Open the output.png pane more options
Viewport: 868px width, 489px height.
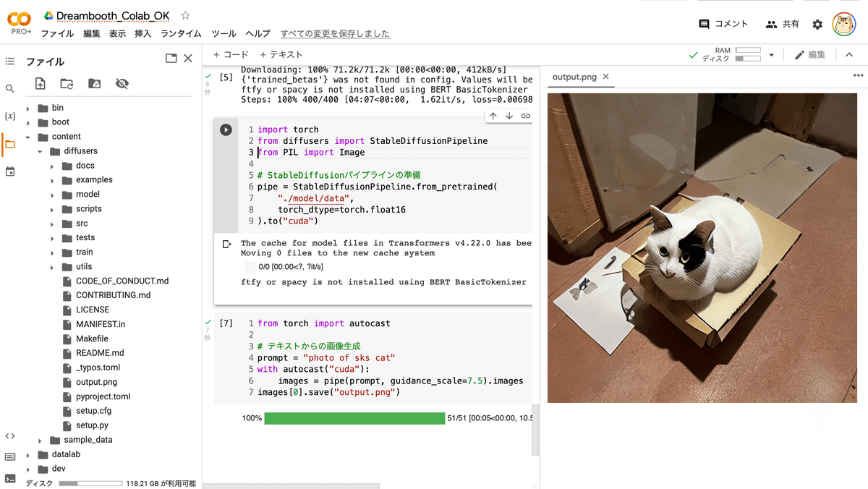pos(858,75)
